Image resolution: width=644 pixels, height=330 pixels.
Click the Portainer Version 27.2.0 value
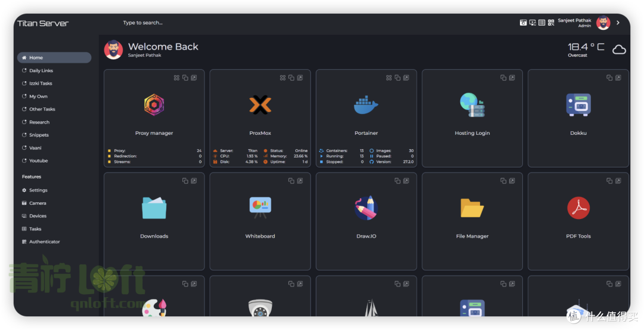click(408, 162)
